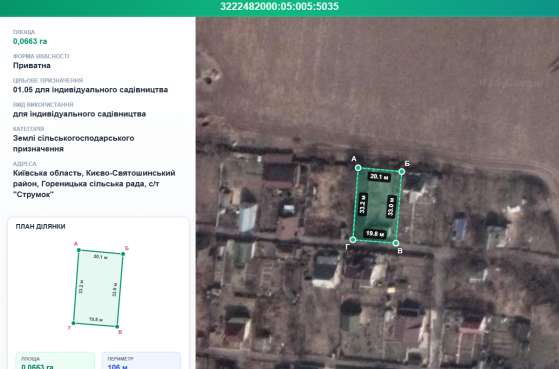The height and width of the screenshot is (369, 559).
Task: Click the 33.0 м side label on map
Action: [391, 206]
